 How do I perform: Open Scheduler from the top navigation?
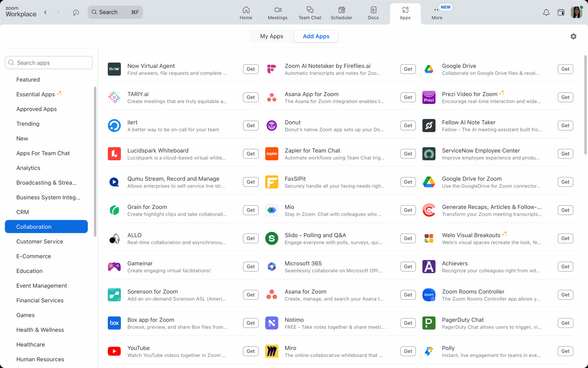coord(341,13)
